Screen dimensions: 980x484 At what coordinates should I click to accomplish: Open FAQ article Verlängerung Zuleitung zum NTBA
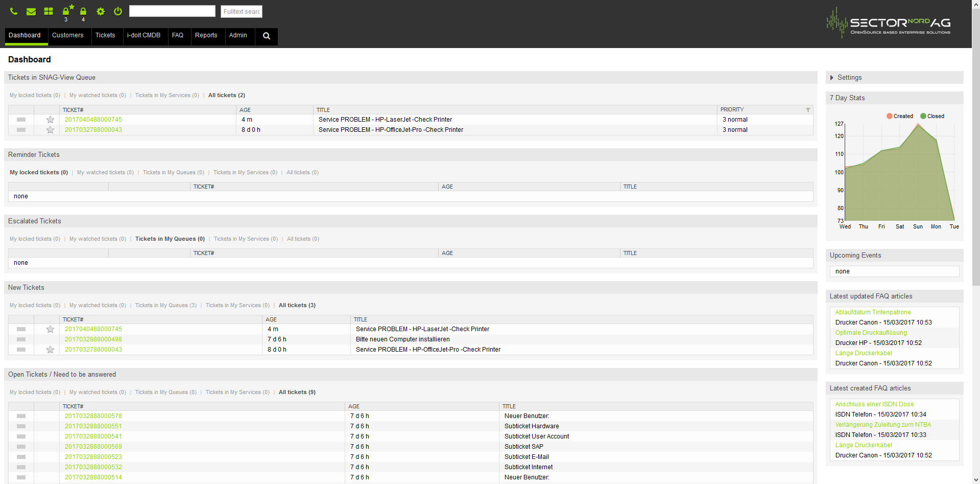tap(883, 425)
